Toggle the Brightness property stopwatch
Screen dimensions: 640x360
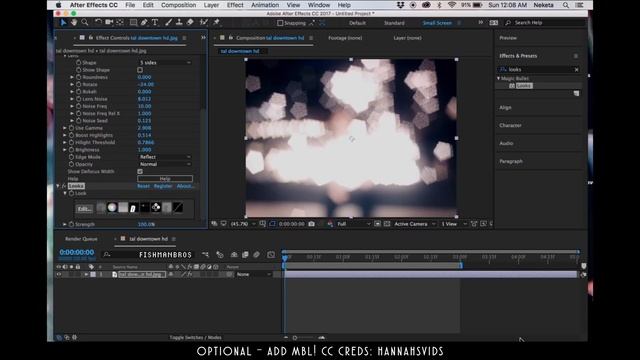pos(71,150)
